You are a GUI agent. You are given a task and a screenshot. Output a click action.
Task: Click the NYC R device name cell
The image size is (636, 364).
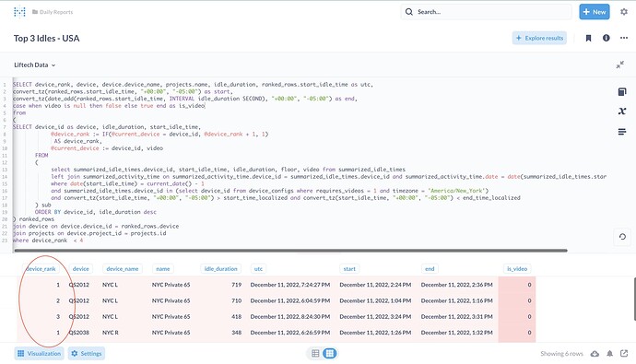coord(111,333)
